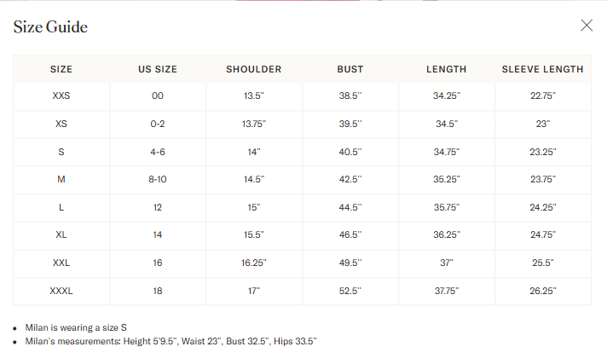
Task: Click the Size Guide heading
Action: [50, 26]
